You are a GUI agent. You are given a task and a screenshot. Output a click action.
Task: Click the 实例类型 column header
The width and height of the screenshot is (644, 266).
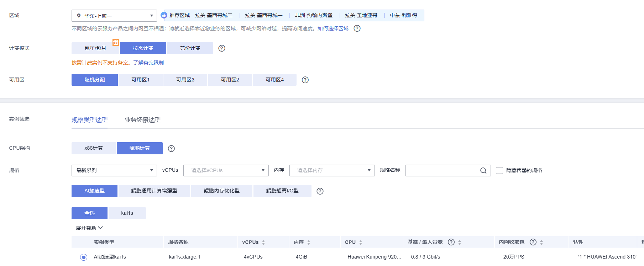tap(104, 243)
